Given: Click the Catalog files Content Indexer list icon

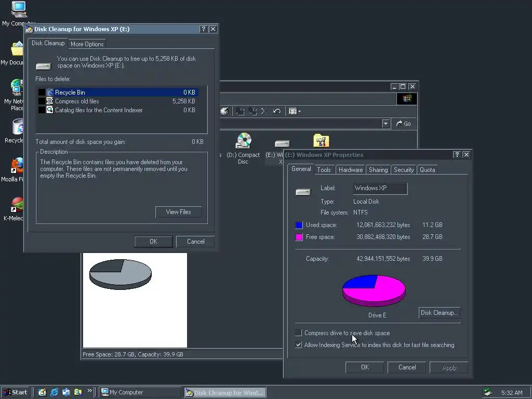Looking at the screenshot, I should pyautogui.click(x=50, y=110).
